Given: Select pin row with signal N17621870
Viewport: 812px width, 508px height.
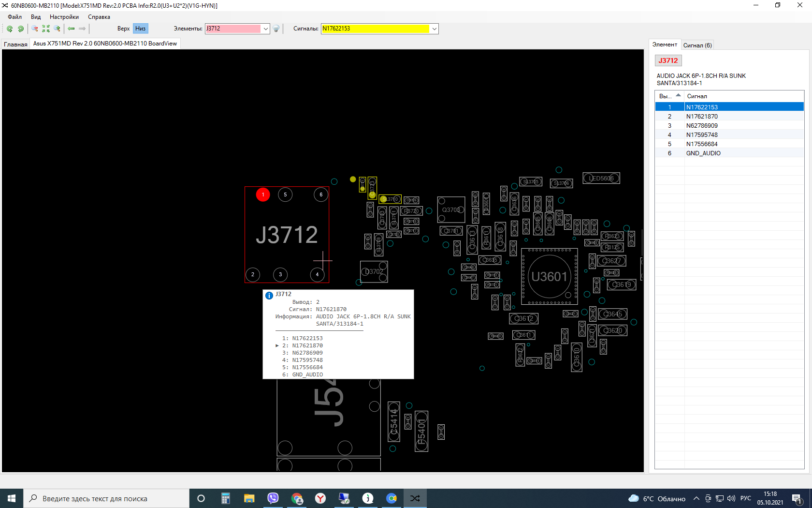Looking at the screenshot, I should coord(729,117).
